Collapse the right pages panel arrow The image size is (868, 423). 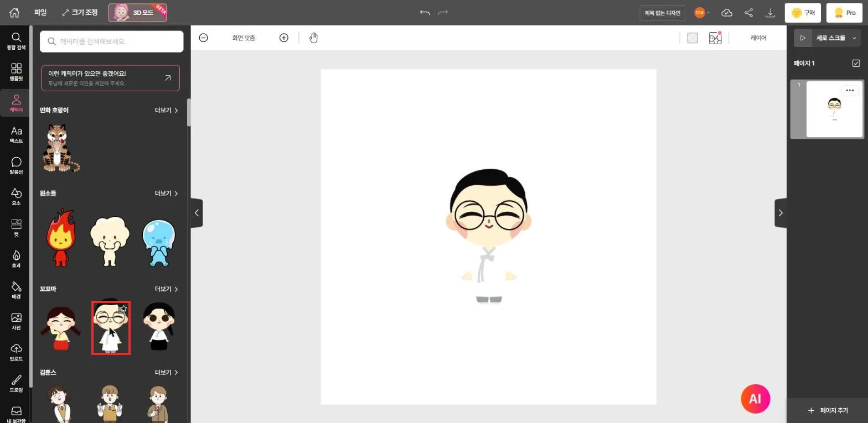[x=781, y=213]
